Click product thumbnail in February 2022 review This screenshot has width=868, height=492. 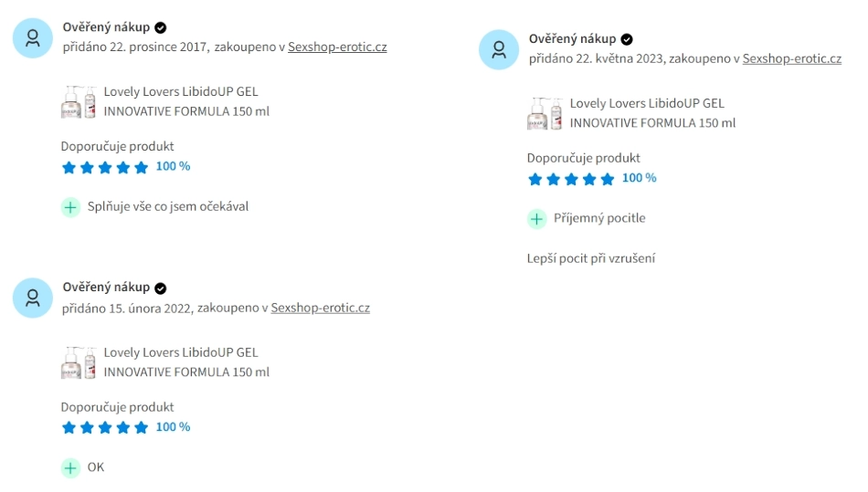point(79,362)
